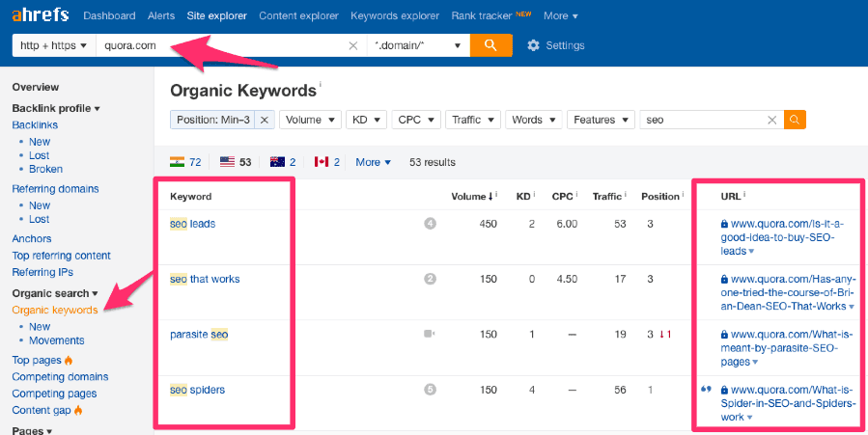
Task: Click SERP features icon for seo spiders
Action: [x=430, y=390]
